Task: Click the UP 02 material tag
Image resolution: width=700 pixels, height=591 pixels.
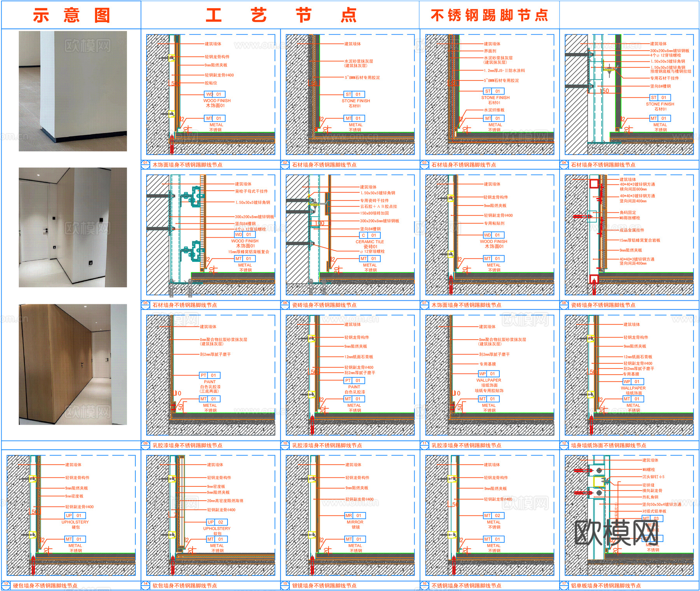Action: coord(217,522)
